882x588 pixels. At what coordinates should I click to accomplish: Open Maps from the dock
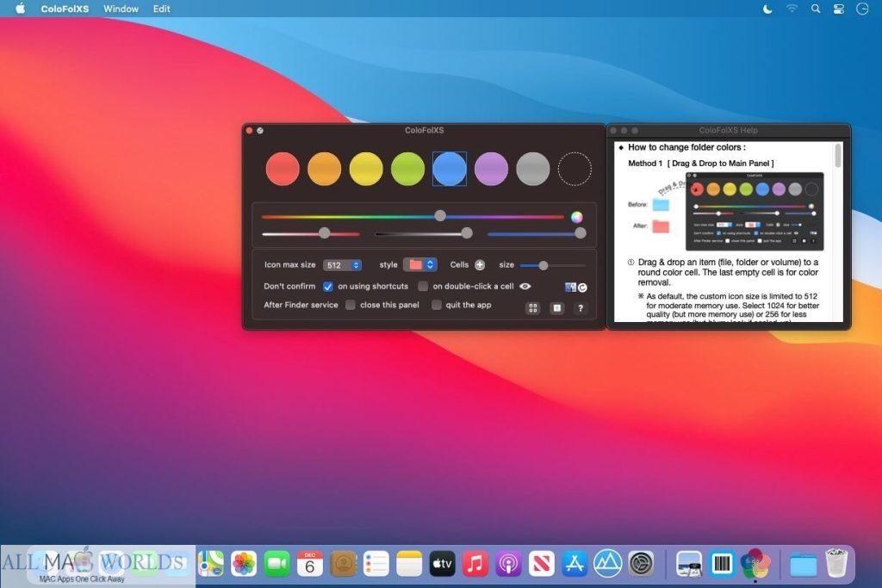(x=211, y=564)
